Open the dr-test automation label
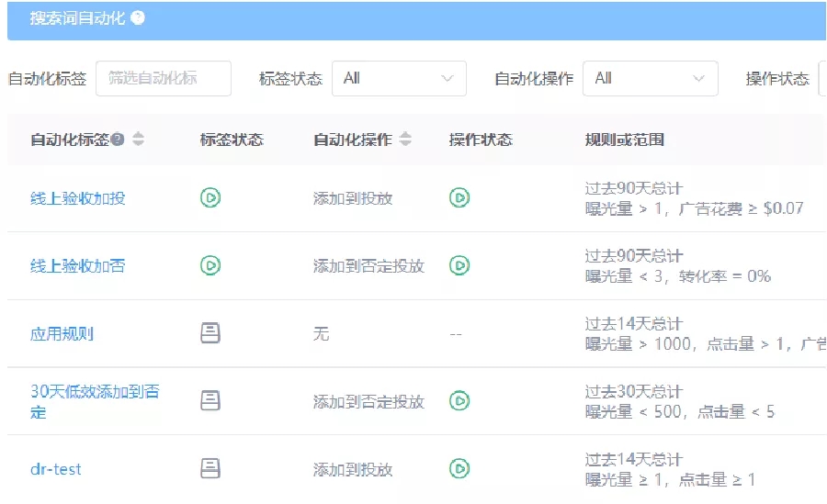The width and height of the screenshot is (827, 504). click(56, 469)
